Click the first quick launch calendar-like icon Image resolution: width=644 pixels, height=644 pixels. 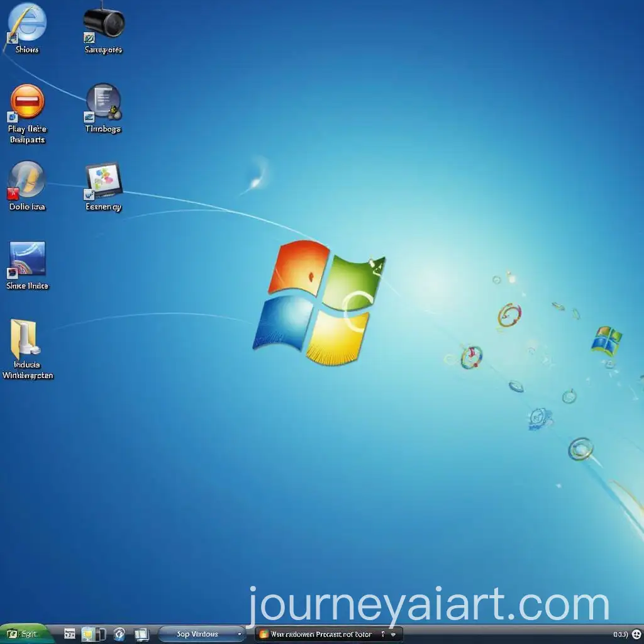pyautogui.click(x=69, y=634)
